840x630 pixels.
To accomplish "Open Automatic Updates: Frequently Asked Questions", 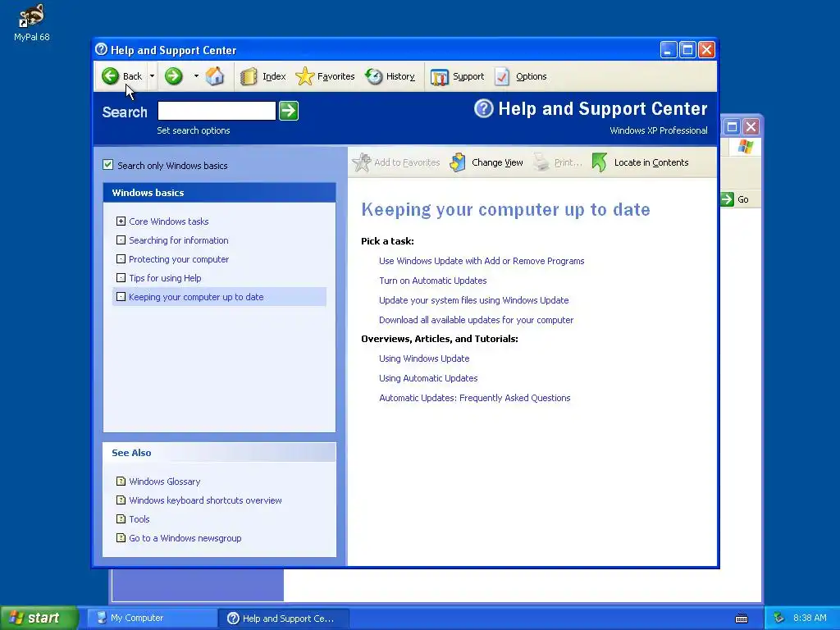I will (475, 398).
